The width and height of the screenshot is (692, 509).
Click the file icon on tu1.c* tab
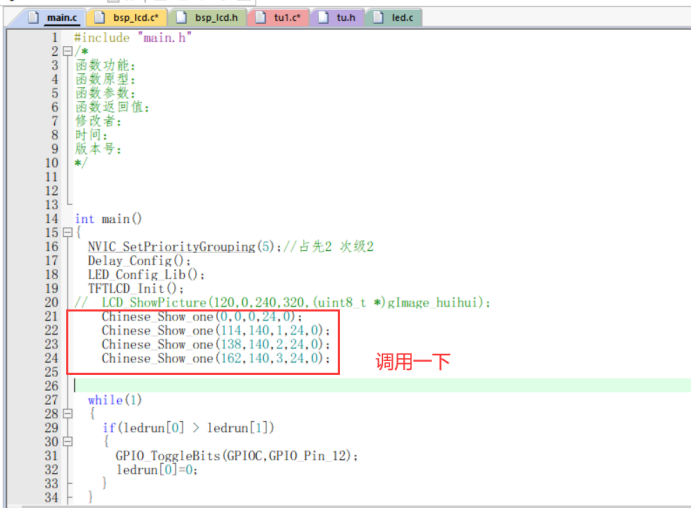tap(261, 18)
